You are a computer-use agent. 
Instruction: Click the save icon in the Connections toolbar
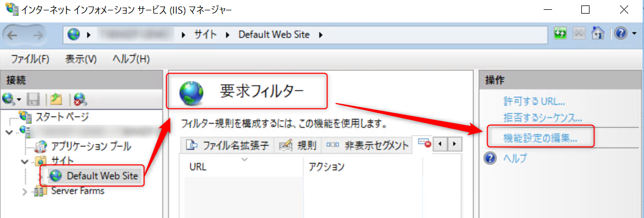(x=33, y=99)
